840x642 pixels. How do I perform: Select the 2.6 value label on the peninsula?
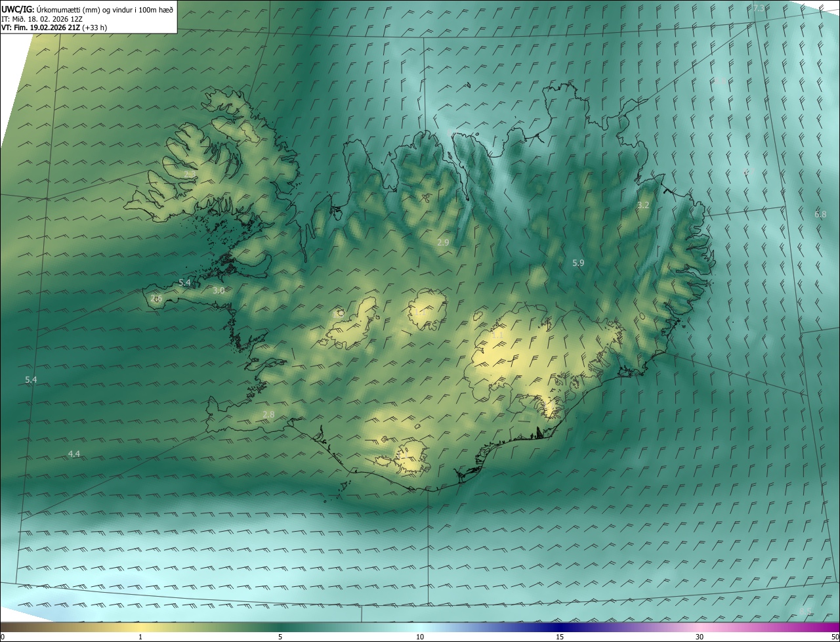156,298
